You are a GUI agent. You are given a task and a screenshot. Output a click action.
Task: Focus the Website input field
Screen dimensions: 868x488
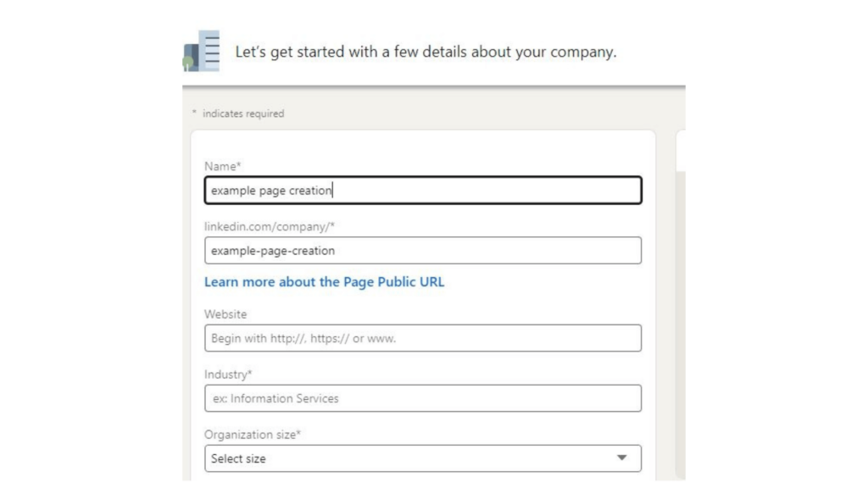point(422,338)
